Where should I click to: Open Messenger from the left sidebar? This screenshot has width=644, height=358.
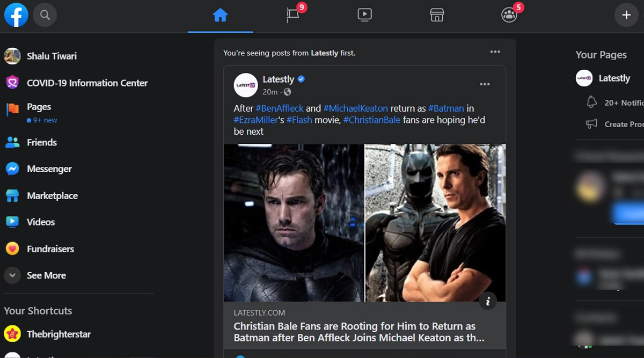tap(49, 169)
